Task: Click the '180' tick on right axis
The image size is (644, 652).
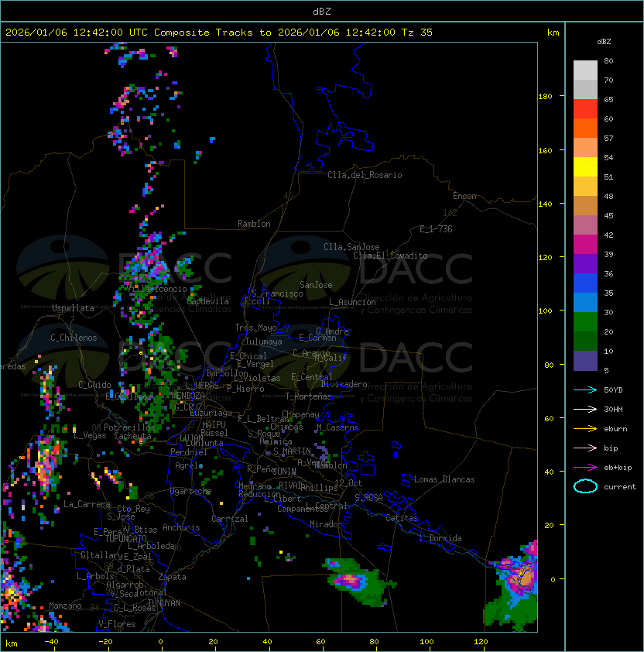Action: click(x=545, y=97)
